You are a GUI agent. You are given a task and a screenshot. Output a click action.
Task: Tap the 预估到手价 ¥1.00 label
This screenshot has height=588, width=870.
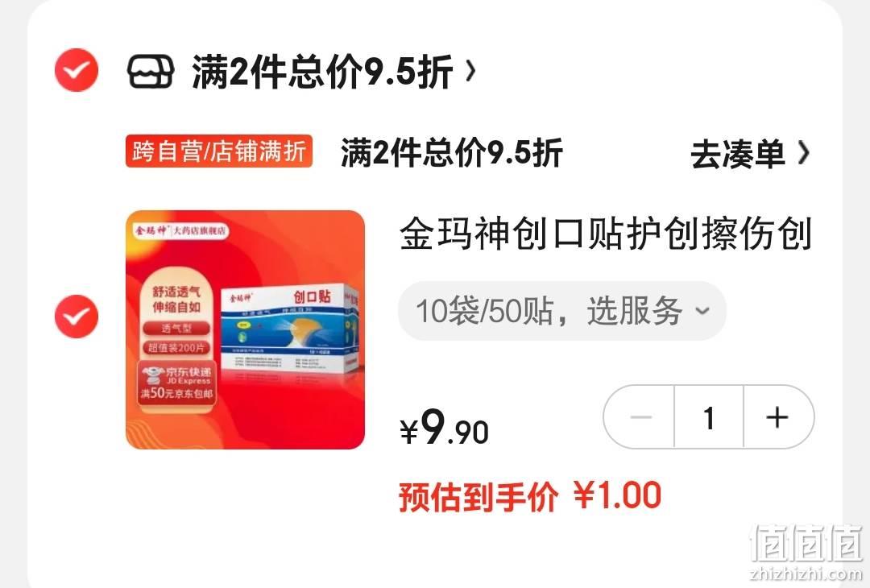pyautogui.click(x=530, y=496)
